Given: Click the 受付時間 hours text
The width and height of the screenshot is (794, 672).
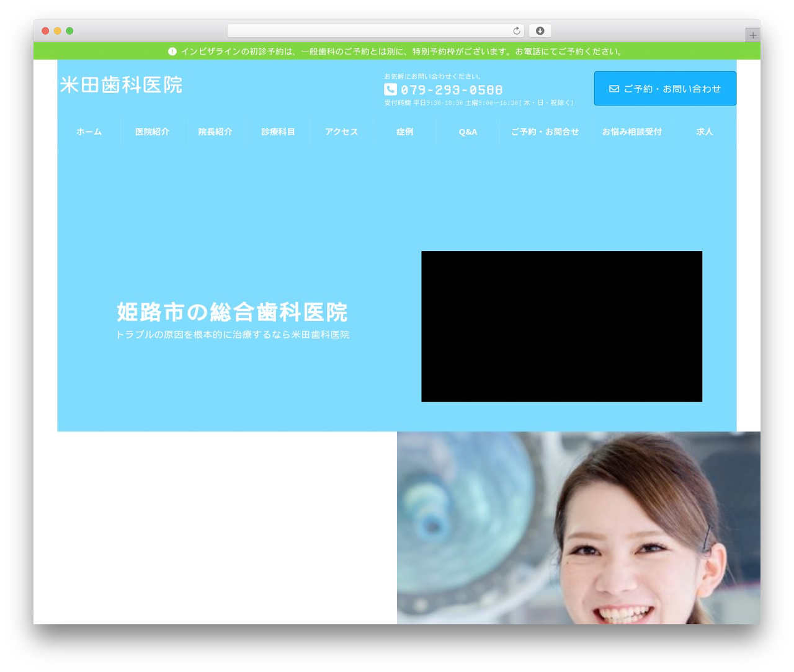Looking at the screenshot, I should click(478, 103).
